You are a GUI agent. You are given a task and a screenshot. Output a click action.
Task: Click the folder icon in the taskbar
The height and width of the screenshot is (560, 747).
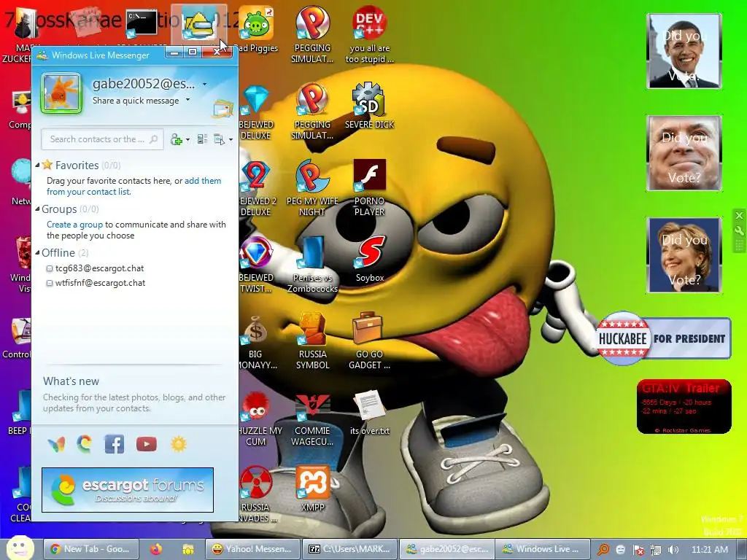(188, 549)
